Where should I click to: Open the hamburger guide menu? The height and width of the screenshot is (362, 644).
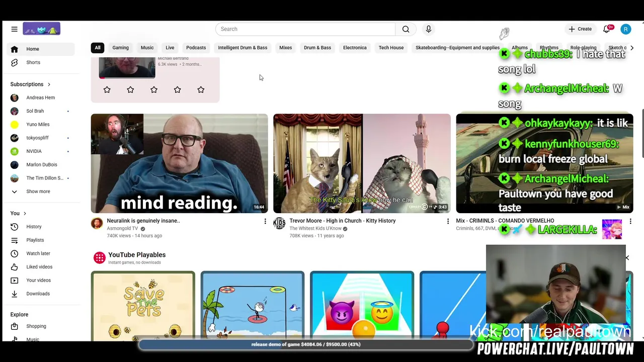[14, 29]
